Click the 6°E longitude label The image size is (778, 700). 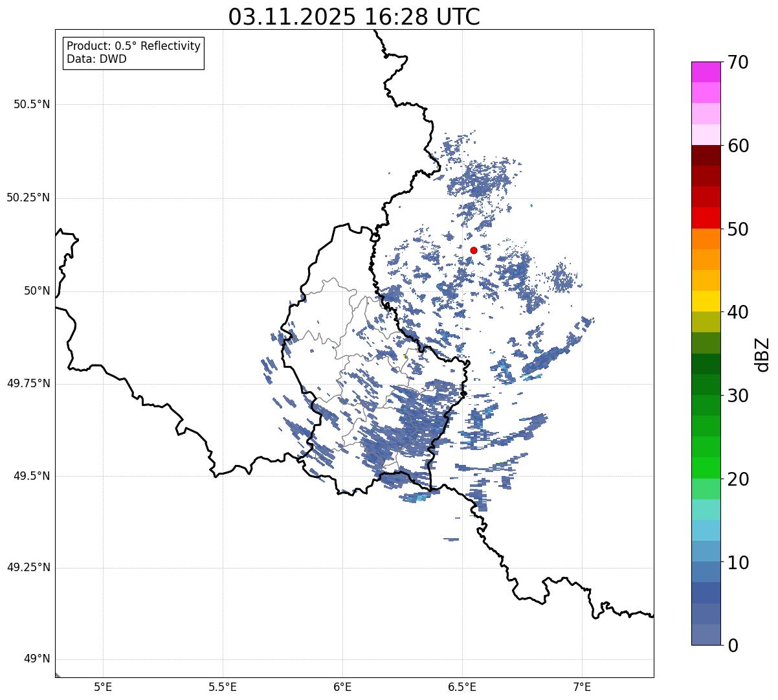coord(342,686)
